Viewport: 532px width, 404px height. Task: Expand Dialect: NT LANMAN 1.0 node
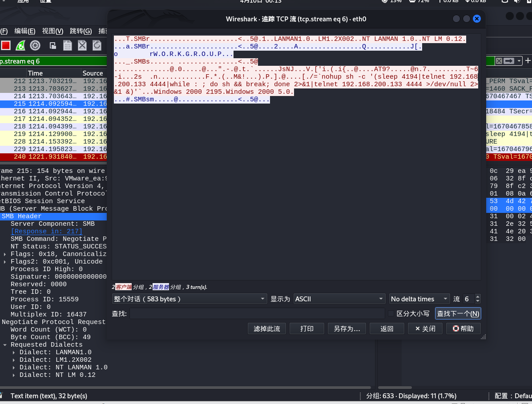14,368
